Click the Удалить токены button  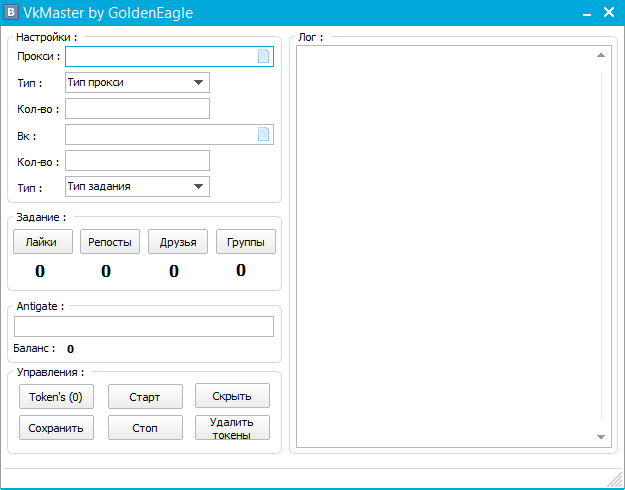[x=232, y=428]
